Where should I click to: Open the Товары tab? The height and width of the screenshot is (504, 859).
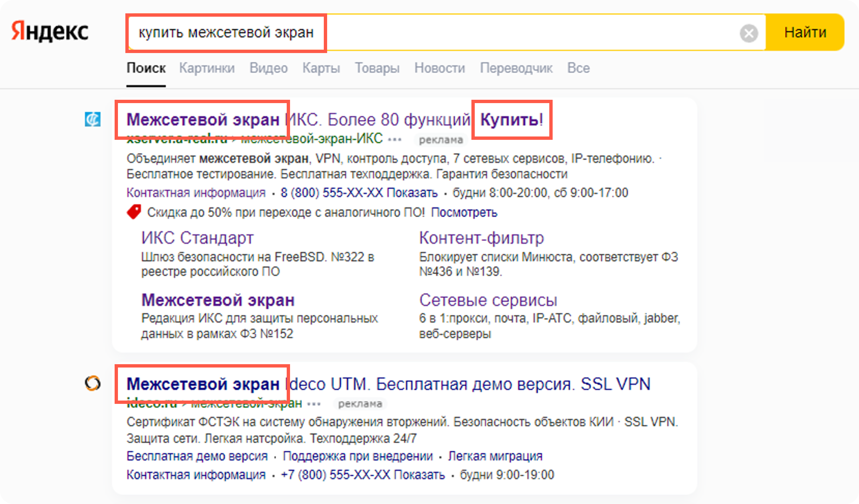click(x=377, y=68)
